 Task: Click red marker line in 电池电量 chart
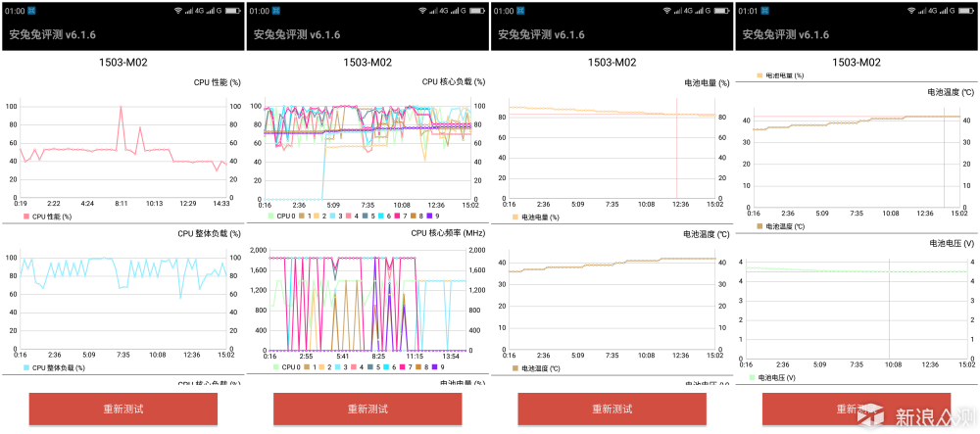[677, 149]
